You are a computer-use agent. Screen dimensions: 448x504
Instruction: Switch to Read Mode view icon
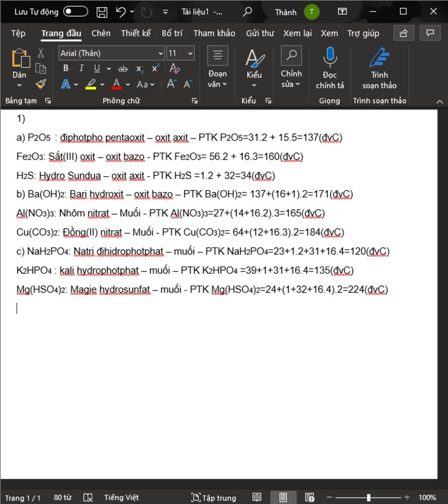pyautogui.click(x=257, y=497)
